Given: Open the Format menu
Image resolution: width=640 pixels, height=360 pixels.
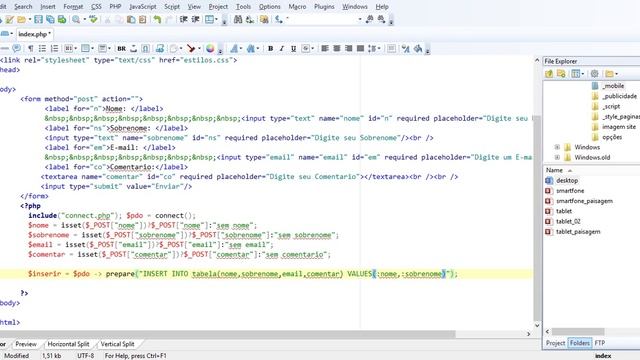Looking at the screenshot, I should (73, 7).
